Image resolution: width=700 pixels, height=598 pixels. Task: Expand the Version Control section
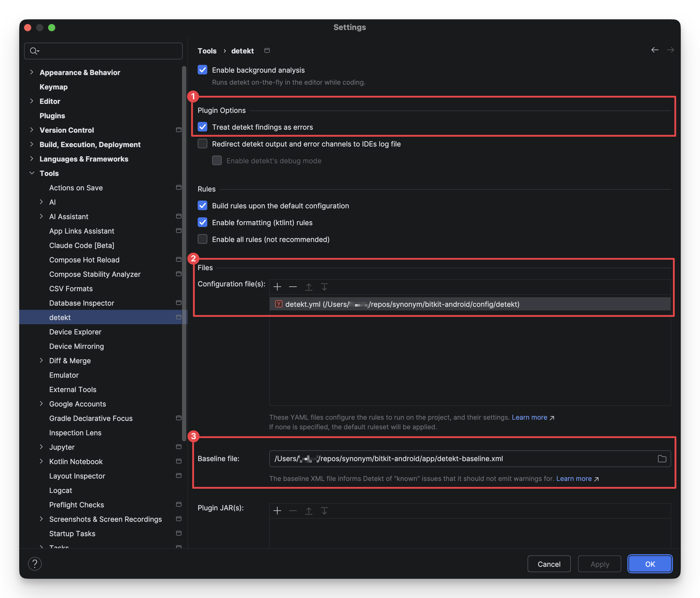pyautogui.click(x=32, y=130)
